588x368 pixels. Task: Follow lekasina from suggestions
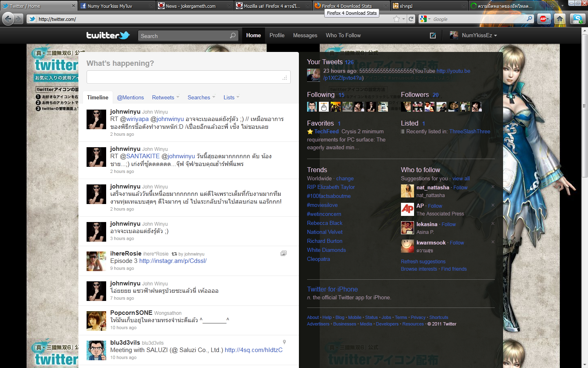click(x=448, y=224)
